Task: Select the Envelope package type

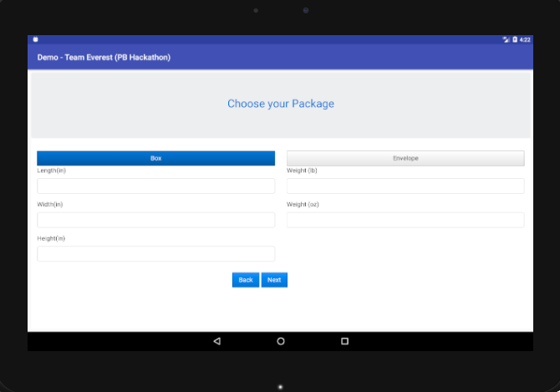Action: tap(405, 158)
